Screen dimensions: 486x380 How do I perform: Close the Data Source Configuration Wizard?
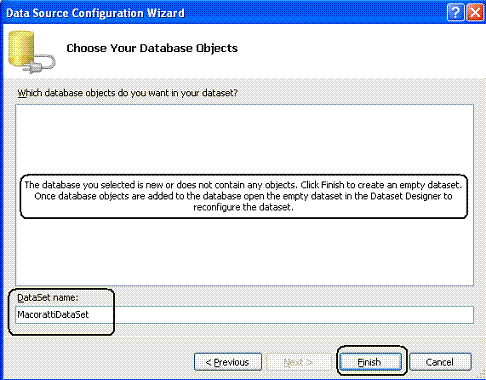coord(475,13)
